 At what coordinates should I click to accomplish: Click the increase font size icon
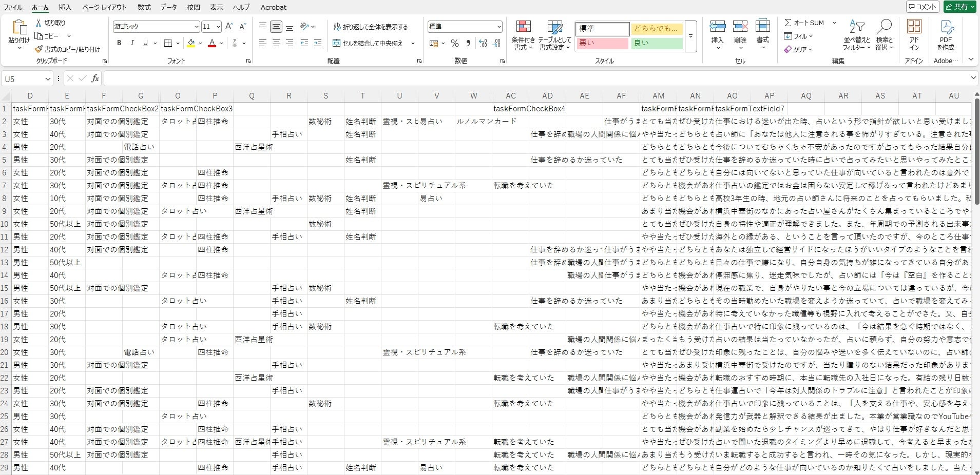[229, 26]
